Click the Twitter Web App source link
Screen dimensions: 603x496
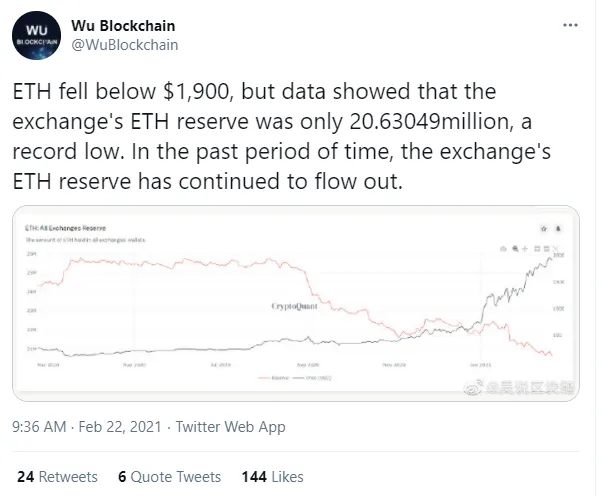pos(230,427)
